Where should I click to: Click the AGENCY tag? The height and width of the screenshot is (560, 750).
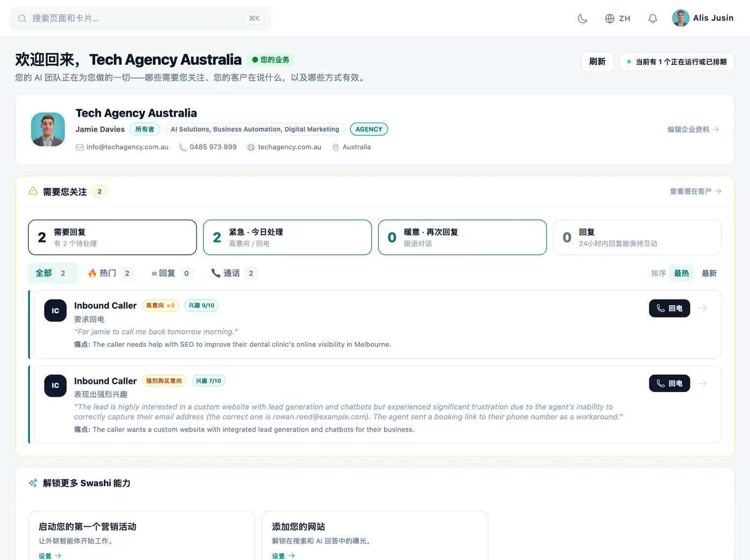click(369, 129)
